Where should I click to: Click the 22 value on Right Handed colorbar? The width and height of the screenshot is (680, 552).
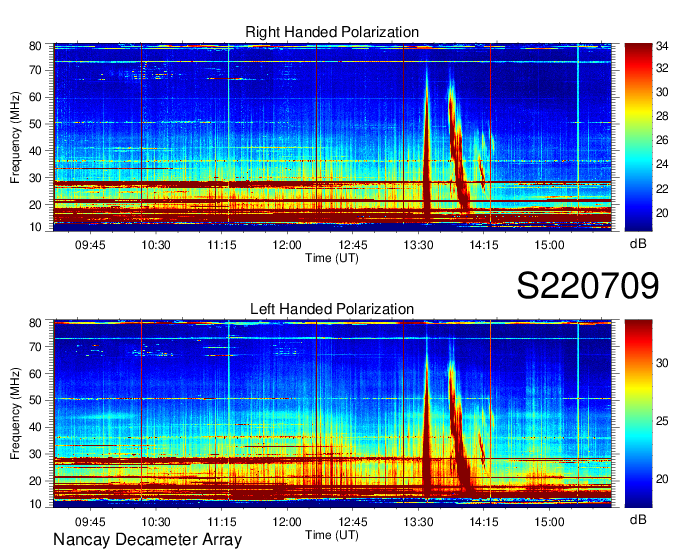[x=662, y=189]
